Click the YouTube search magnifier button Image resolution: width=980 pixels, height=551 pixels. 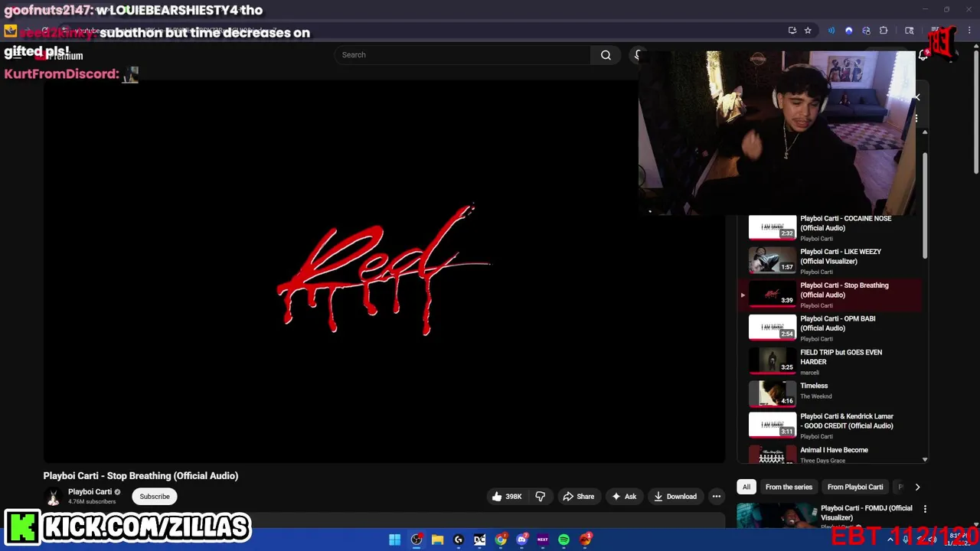click(x=606, y=55)
